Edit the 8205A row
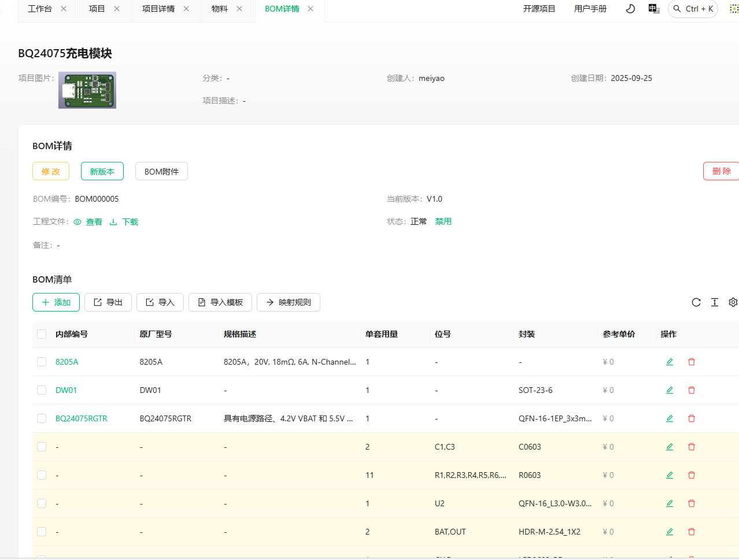Image resolution: width=739 pixels, height=560 pixels. click(670, 362)
